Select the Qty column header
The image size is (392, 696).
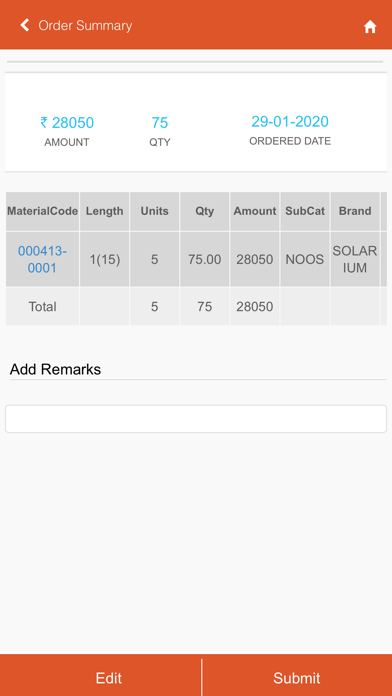(x=205, y=211)
